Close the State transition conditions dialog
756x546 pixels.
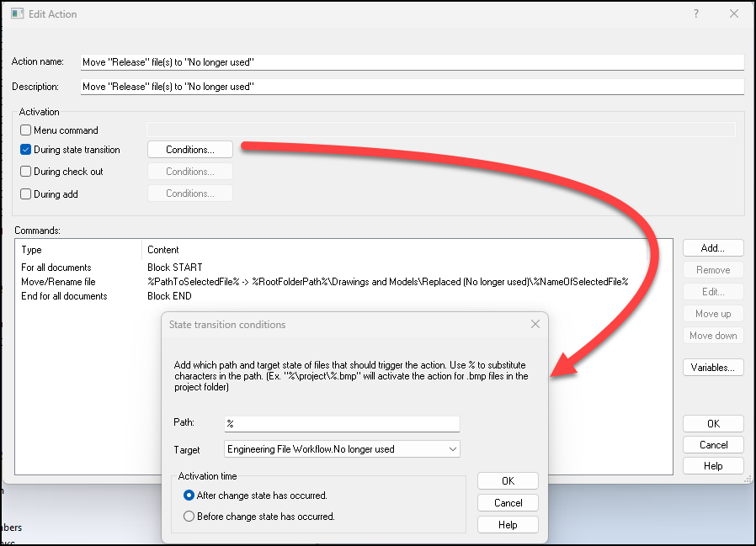tap(535, 324)
